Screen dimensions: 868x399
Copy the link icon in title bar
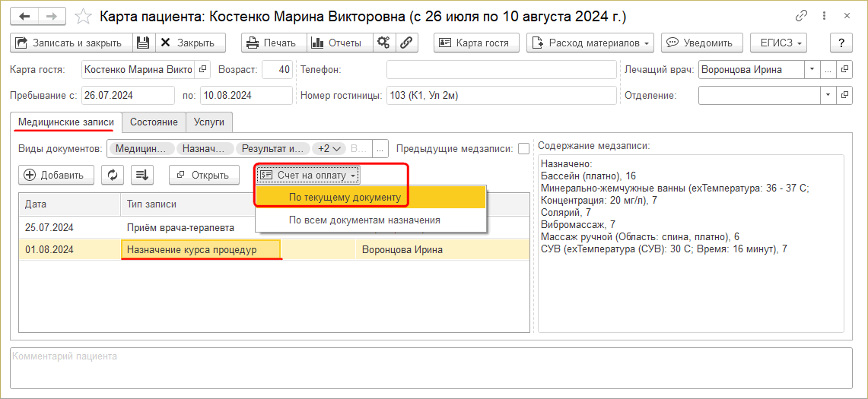(x=801, y=17)
